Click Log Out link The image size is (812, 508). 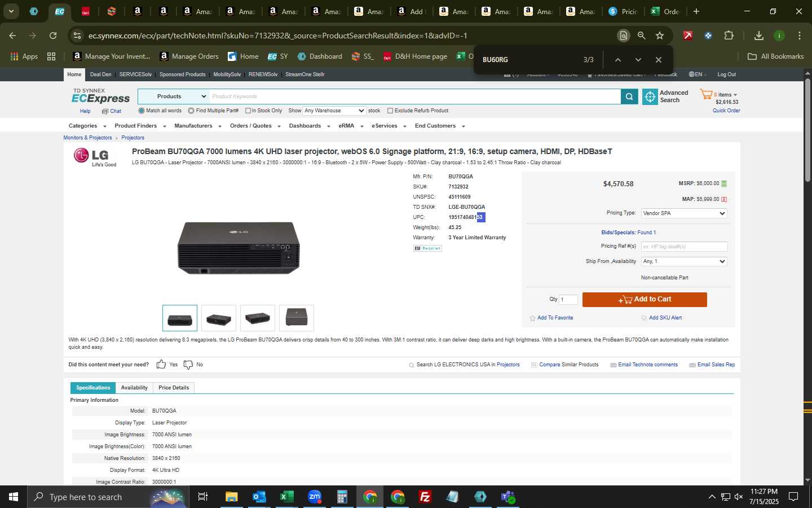pyautogui.click(x=726, y=75)
